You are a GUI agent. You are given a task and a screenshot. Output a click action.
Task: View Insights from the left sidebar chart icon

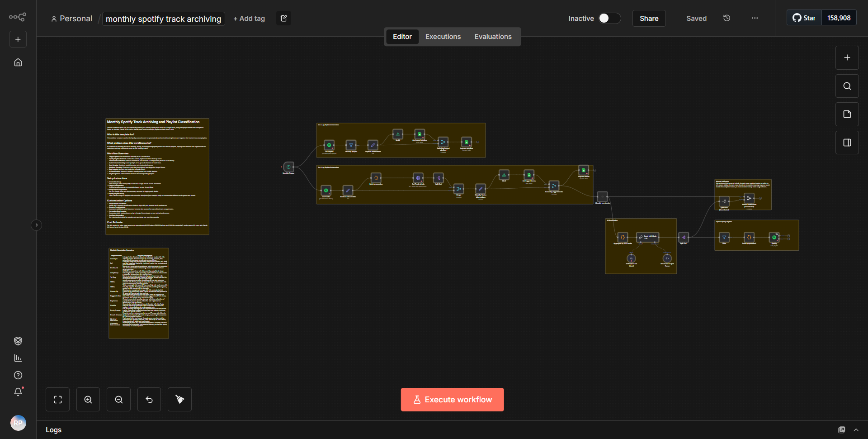click(x=18, y=358)
